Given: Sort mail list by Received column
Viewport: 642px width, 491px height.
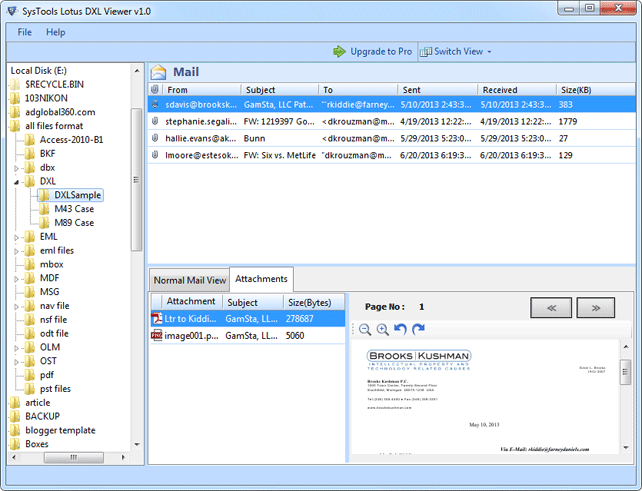Looking at the screenshot, I should tap(517, 90).
